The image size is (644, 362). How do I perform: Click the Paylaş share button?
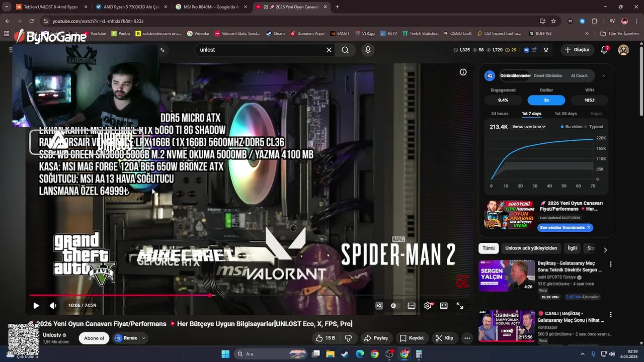(376, 338)
